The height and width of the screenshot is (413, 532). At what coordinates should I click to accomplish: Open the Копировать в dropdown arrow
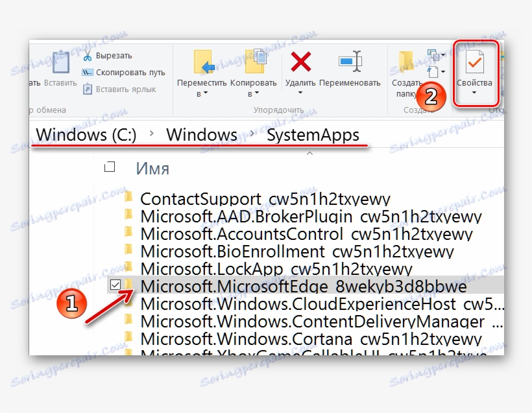click(x=257, y=93)
